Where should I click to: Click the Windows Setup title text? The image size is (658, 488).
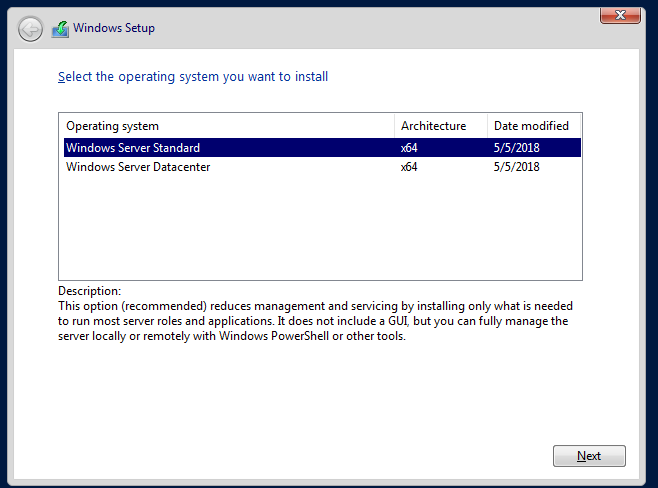114,28
